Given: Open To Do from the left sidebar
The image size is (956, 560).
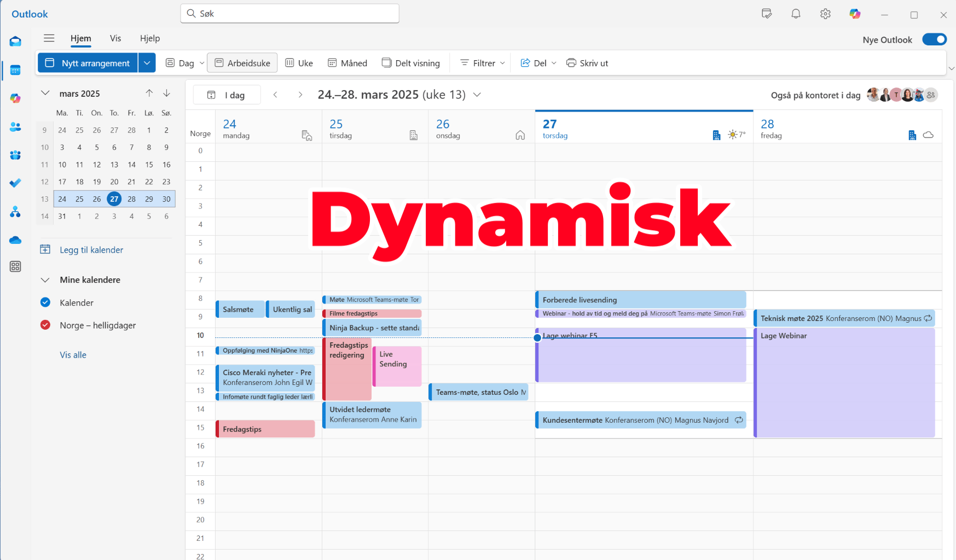Looking at the screenshot, I should [15, 183].
